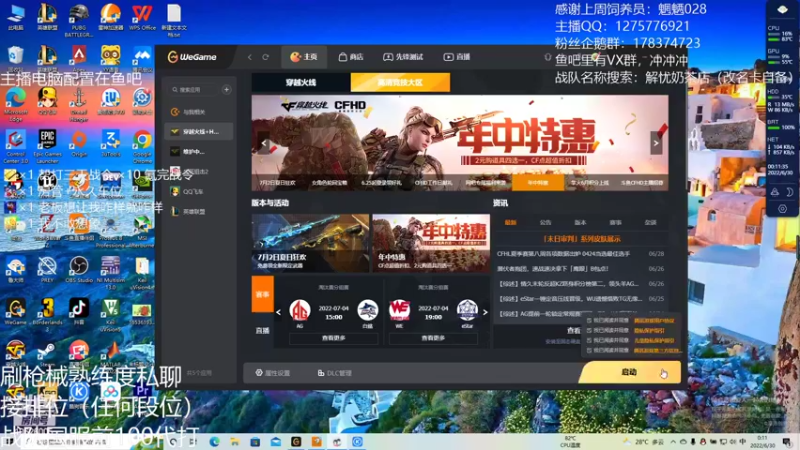Screen dimensions: 800x450
Task: Select the highlighted 年中特惠 banner strip item
Action: pos(538,182)
